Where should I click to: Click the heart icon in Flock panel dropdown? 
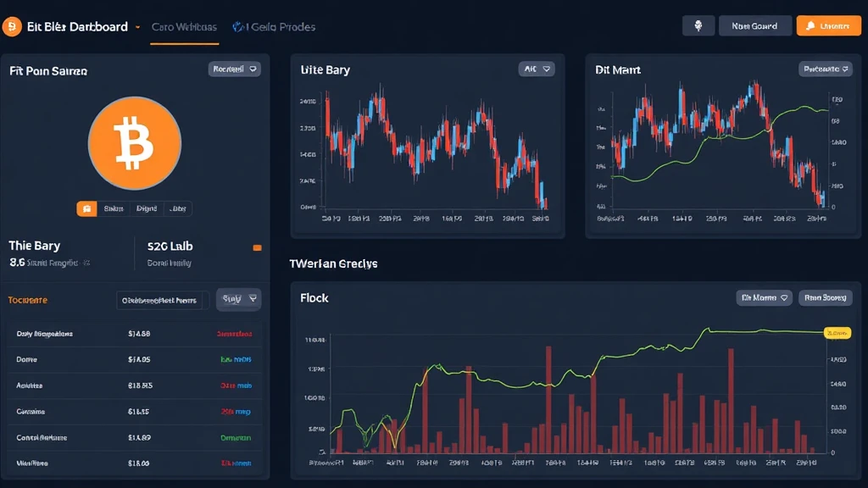coord(784,298)
